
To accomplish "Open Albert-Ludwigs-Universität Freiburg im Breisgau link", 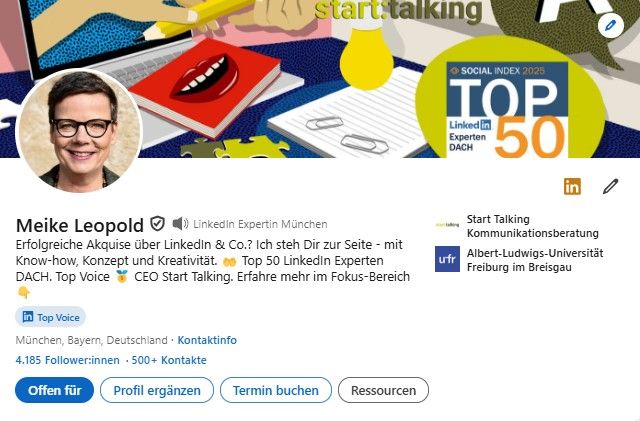I will tap(535, 260).
